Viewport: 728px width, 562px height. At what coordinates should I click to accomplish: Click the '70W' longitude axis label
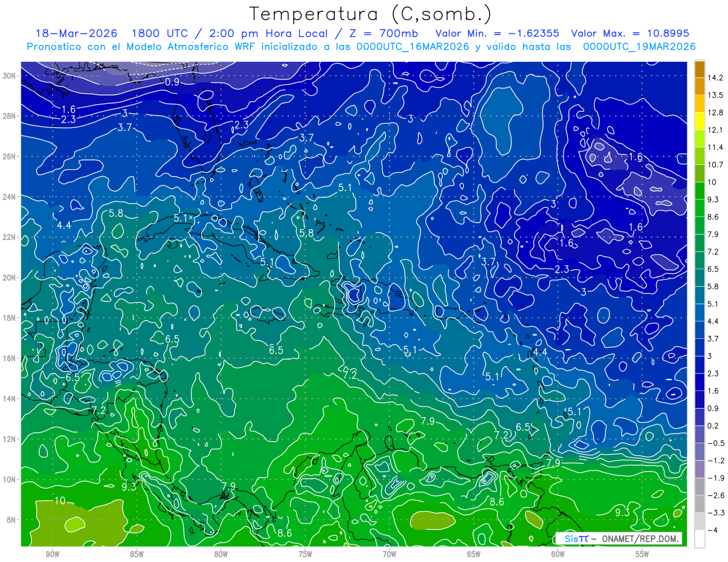pyautogui.click(x=389, y=555)
